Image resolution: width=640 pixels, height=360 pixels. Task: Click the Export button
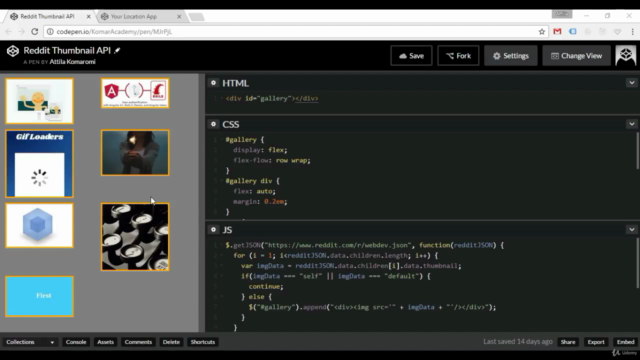(596, 342)
